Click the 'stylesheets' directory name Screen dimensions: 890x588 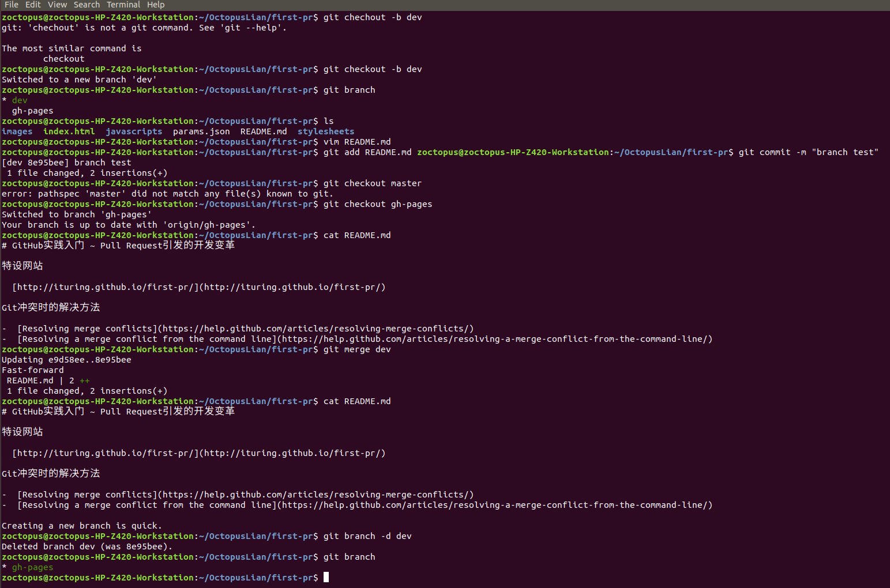click(326, 131)
